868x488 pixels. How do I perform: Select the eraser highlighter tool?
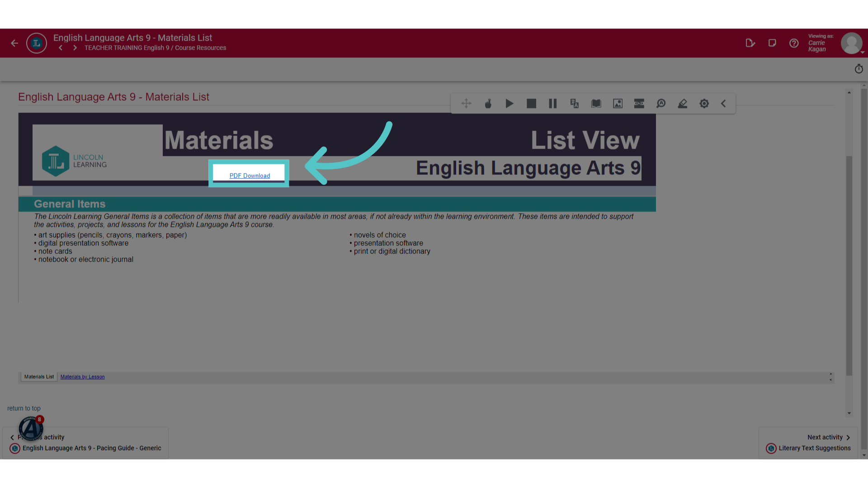[683, 104]
